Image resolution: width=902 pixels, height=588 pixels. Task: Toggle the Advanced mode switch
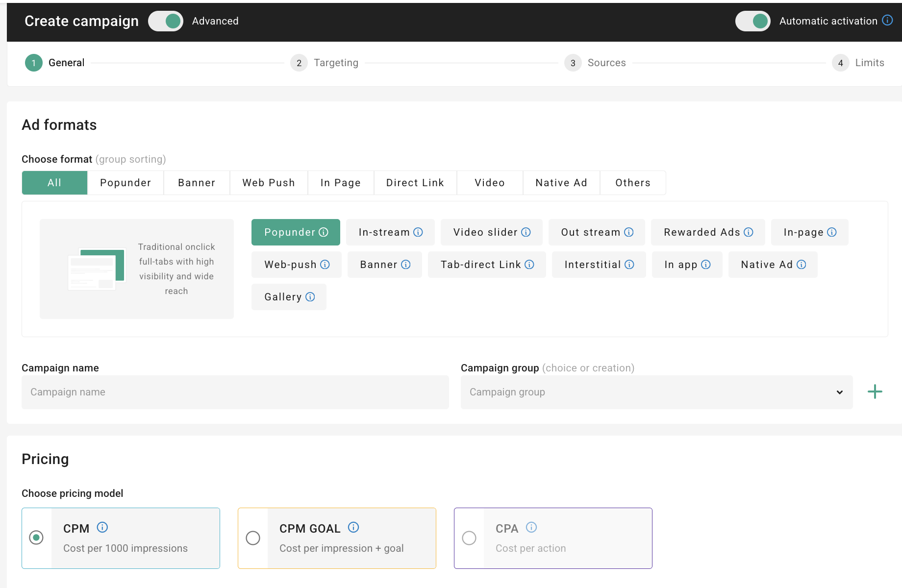[x=165, y=21]
